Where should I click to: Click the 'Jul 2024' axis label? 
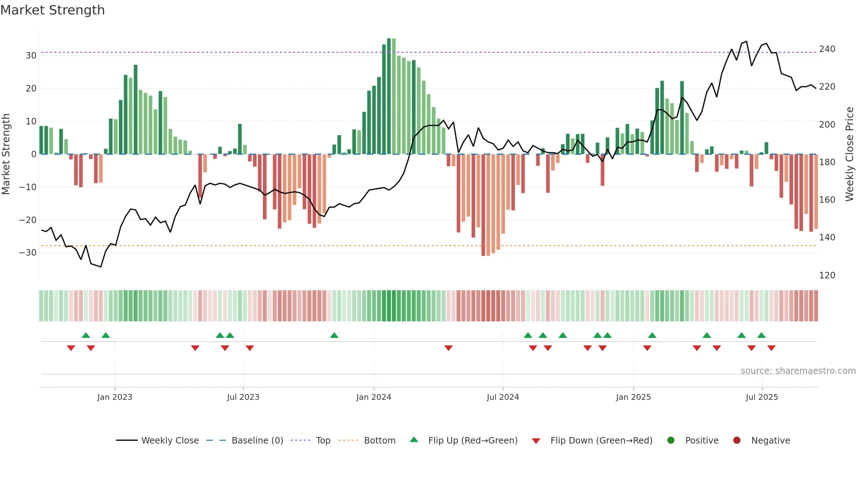pyautogui.click(x=503, y=397)
